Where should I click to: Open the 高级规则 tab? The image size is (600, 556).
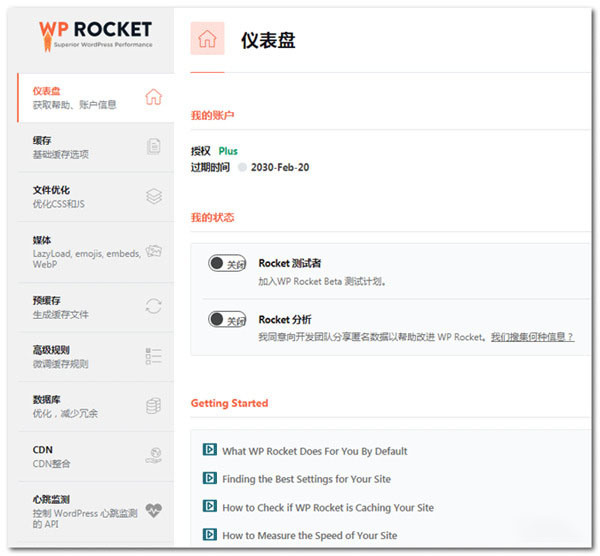96,357
